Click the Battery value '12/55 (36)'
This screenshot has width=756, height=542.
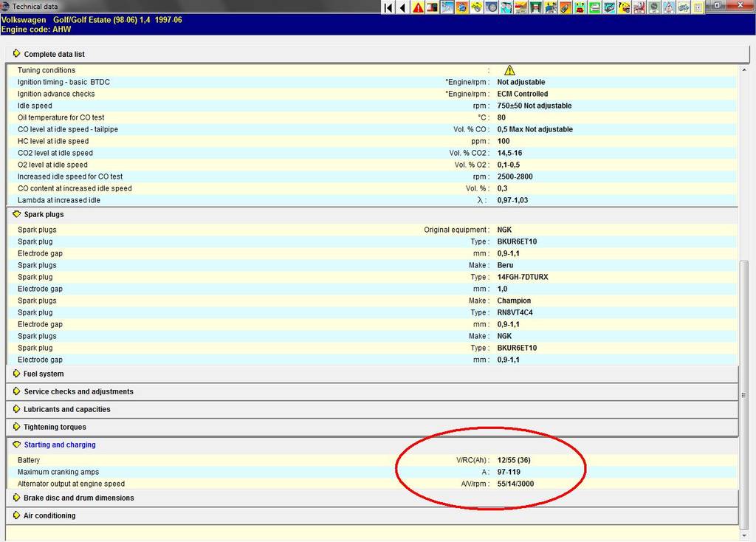pyautogui.click(x=514, y=460)
